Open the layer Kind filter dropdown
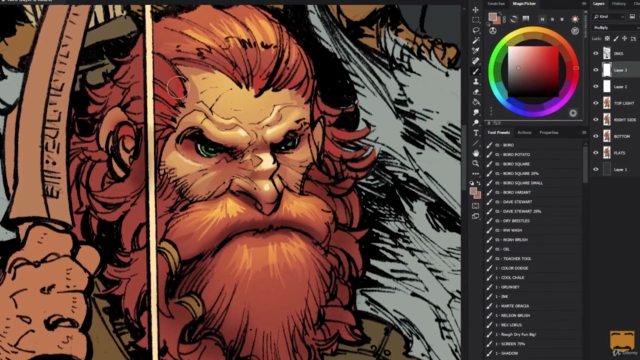The height and width of the screenshot is (360, 640). point(609,17)
